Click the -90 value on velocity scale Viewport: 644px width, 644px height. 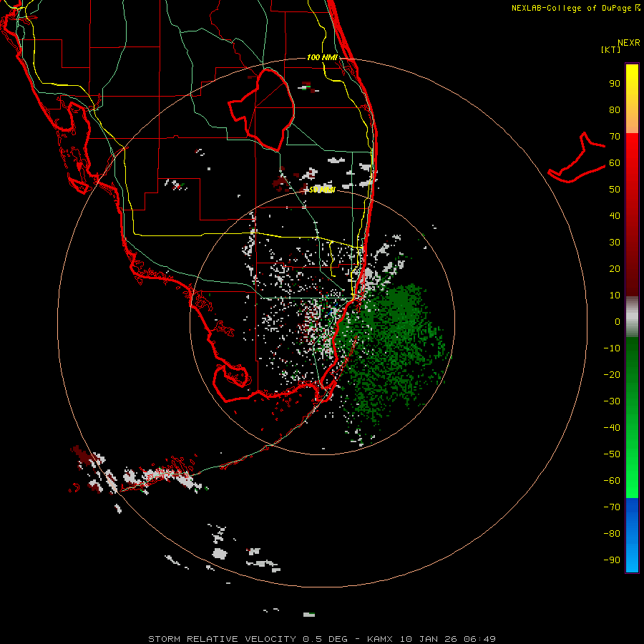(x=612, y=560)
